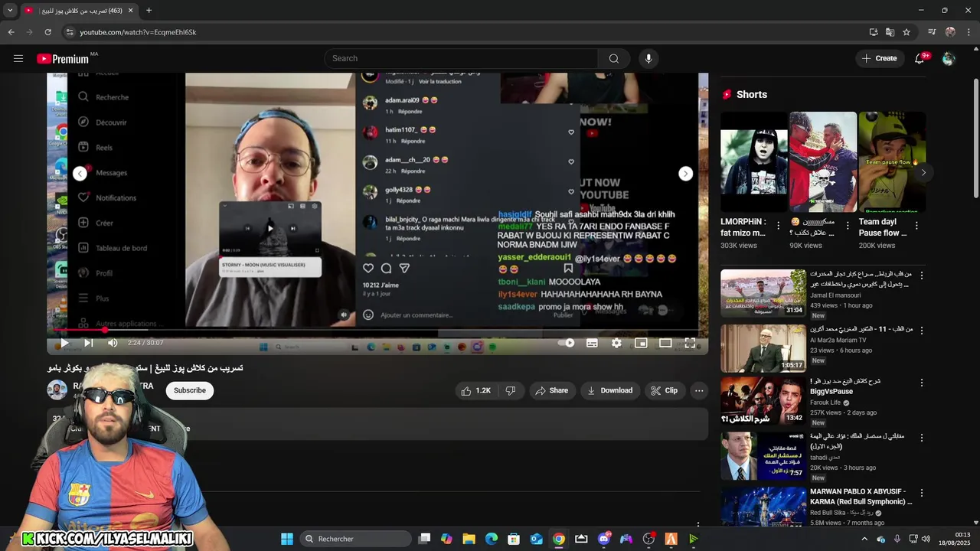Screen dimensions: 980x551
Task: Start voice search with microphone icon
Action: [x=648, y=58]
